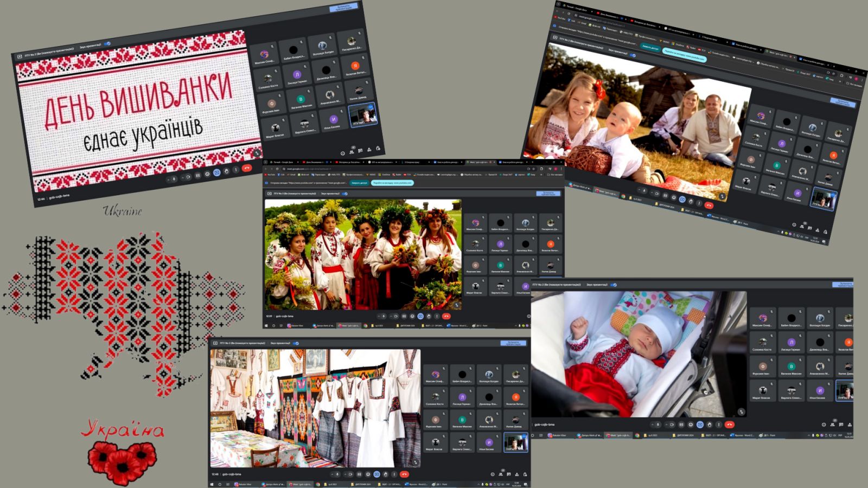Open ДИПЛОМИ 2024 folder on hanging-shirts window taskbar
The height and width of the screenshot is (488, 868).
(x=362, y=484)
